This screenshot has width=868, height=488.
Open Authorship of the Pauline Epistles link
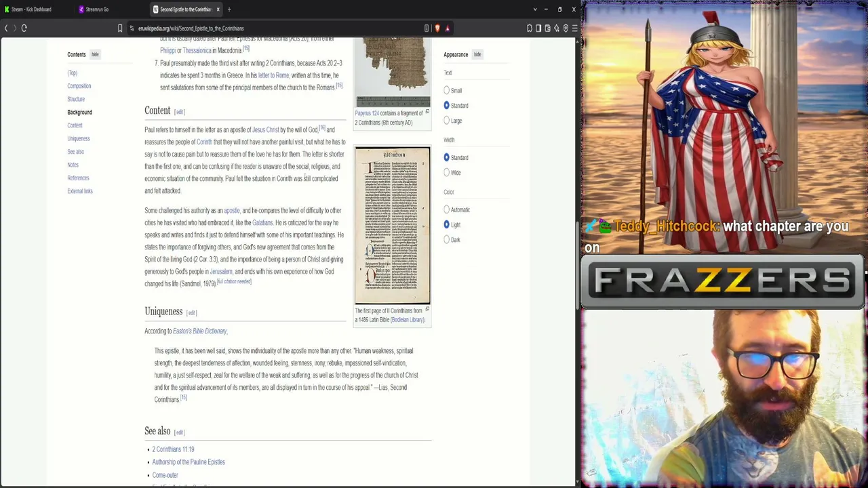(x=189, y=462)
